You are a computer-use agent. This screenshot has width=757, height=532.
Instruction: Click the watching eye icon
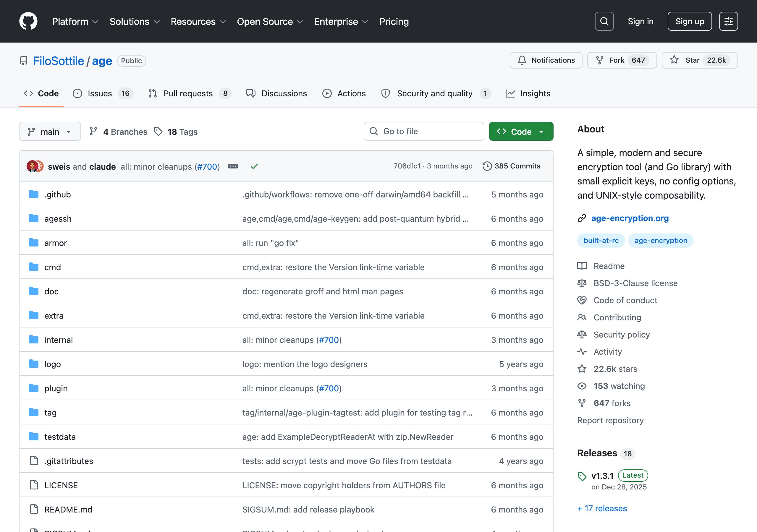click(582, 386)
